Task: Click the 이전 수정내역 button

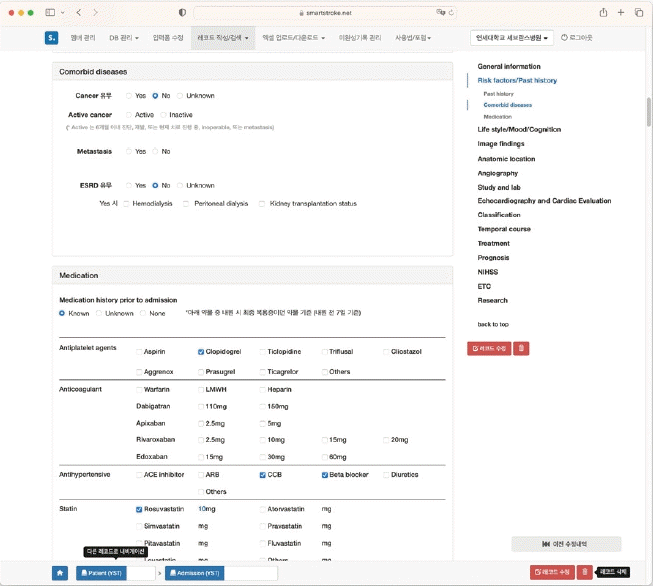Action: (566, 544)
